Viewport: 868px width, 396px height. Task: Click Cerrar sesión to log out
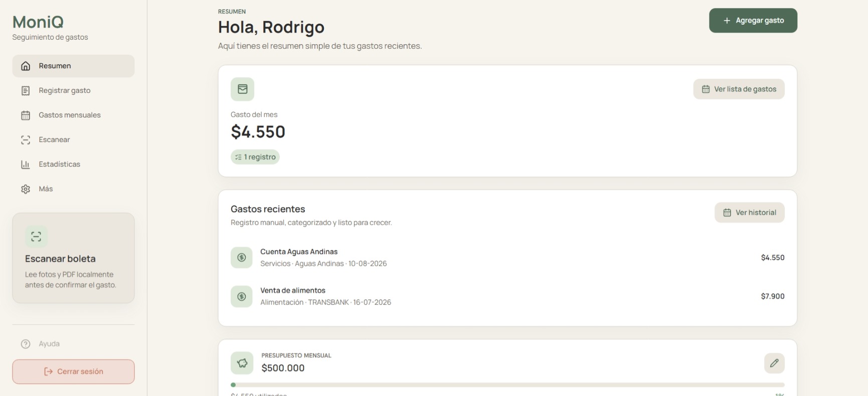coord(73,371)
